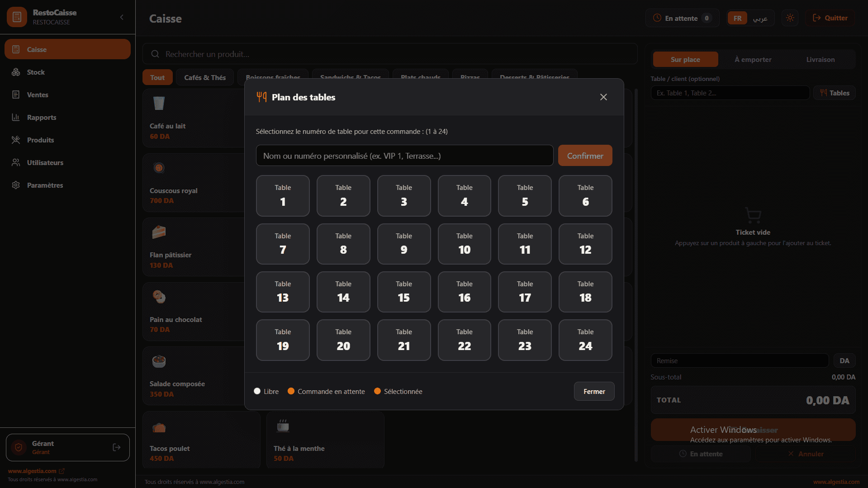Screen dimensions: 868x488
Task: Choose Table 10 for this order
Action: click(x=464, y=244)
